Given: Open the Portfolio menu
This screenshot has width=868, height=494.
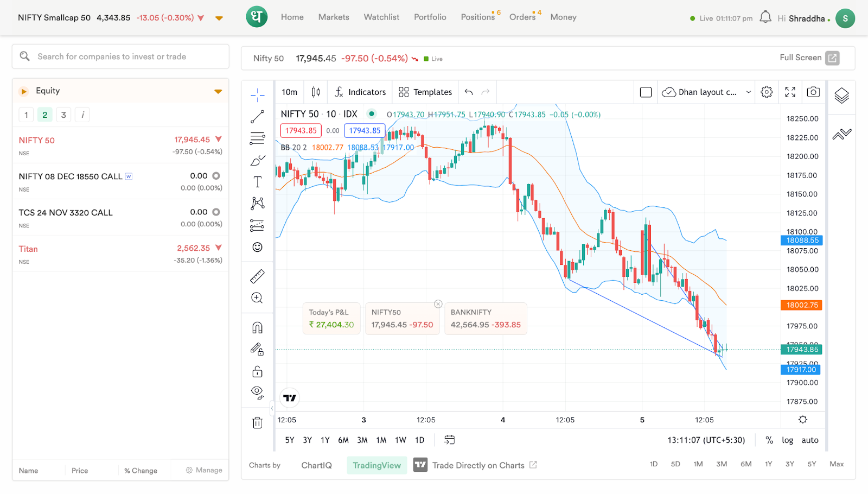Looking at the screenshot, I should [430, 17].
